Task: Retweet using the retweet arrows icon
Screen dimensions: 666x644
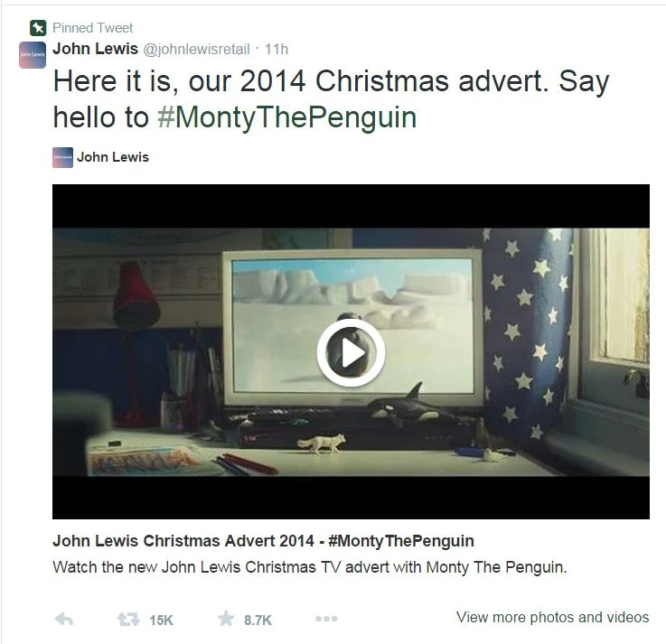Action: (x=128, y=620)
